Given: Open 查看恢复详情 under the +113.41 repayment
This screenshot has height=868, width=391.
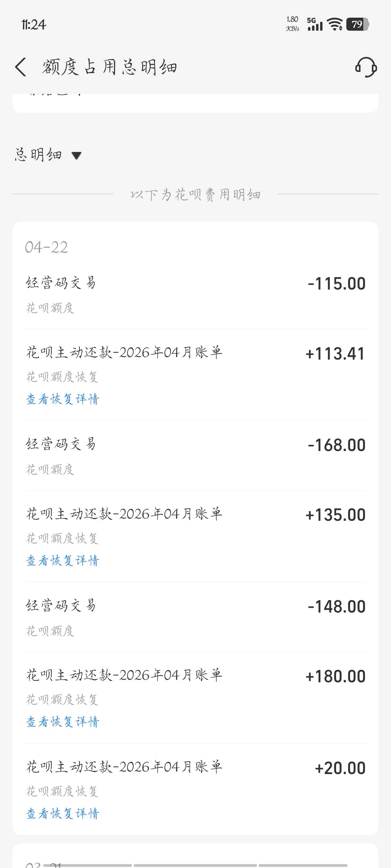Looking at the screenshot, I should (63, 399).
